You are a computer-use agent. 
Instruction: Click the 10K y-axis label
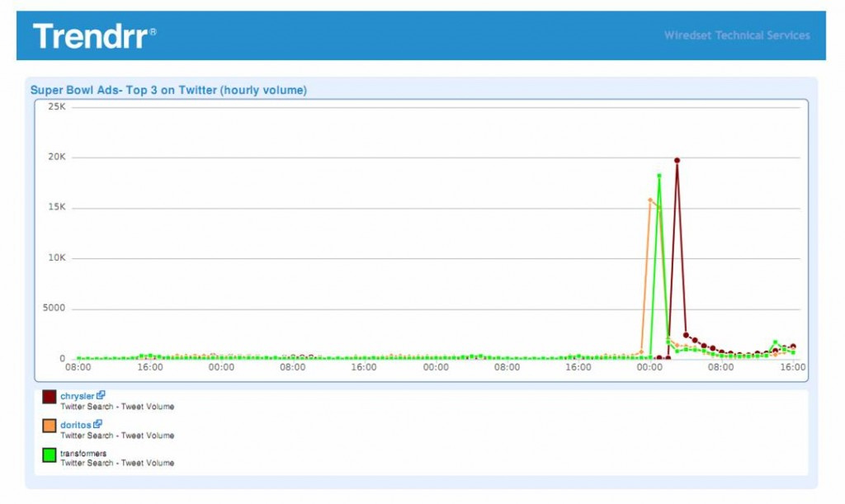(x=57, y=257)
